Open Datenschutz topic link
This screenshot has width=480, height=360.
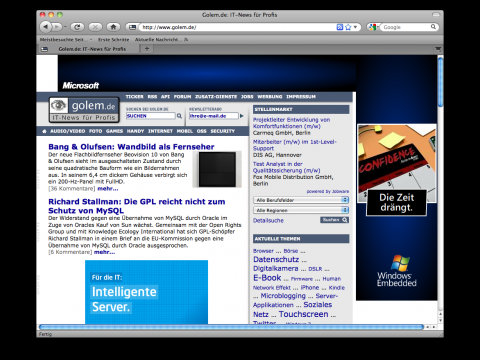276,259
